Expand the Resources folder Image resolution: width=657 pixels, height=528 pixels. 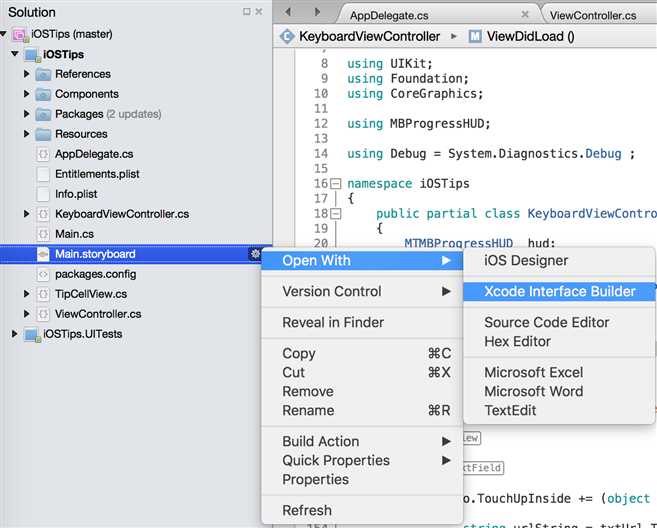pos(26,134)
